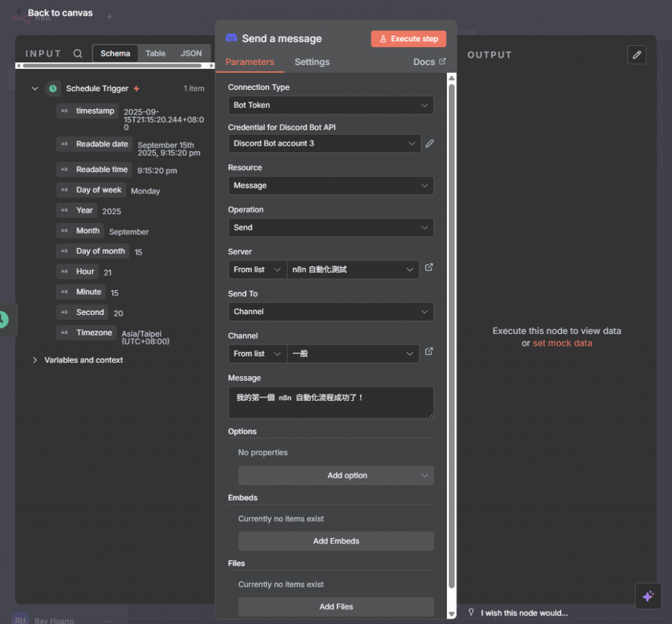Select the Minute field pill
The width and height of the screenshot is (672, 624).
(81, 292)
